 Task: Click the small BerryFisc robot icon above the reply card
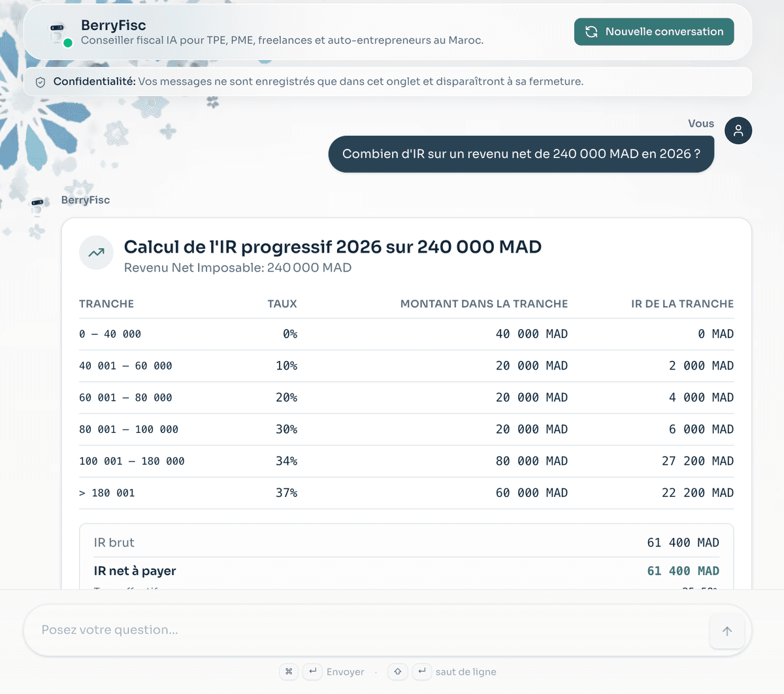coord(38,206)
